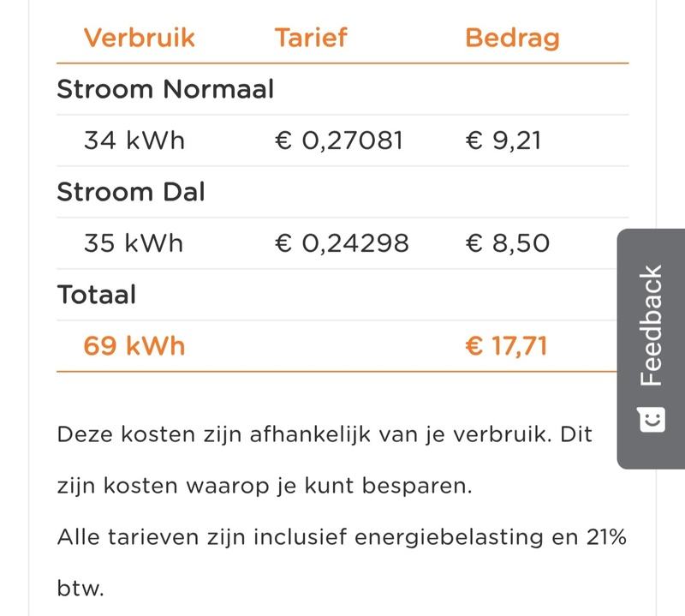Image resolution: width=685 pixels, height=616 pixels.
Task: Click the 69 kWh total usage
Action: coord(134,346)
